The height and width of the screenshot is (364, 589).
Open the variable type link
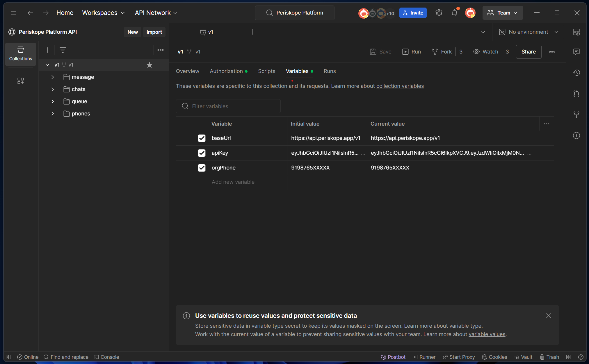point(465,326)
